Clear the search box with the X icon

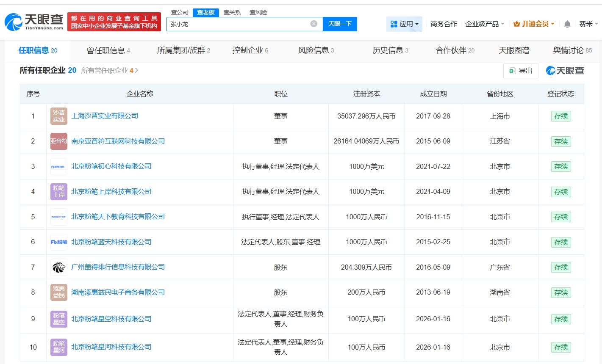[x=314, y=24]
